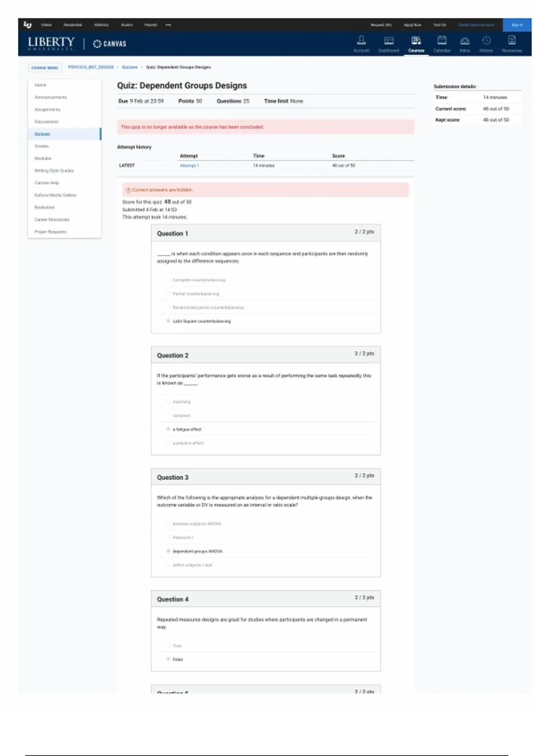Select 'a fatigue effect' radio option
Viewport: 534px width, 756px height.
[168, 429]
